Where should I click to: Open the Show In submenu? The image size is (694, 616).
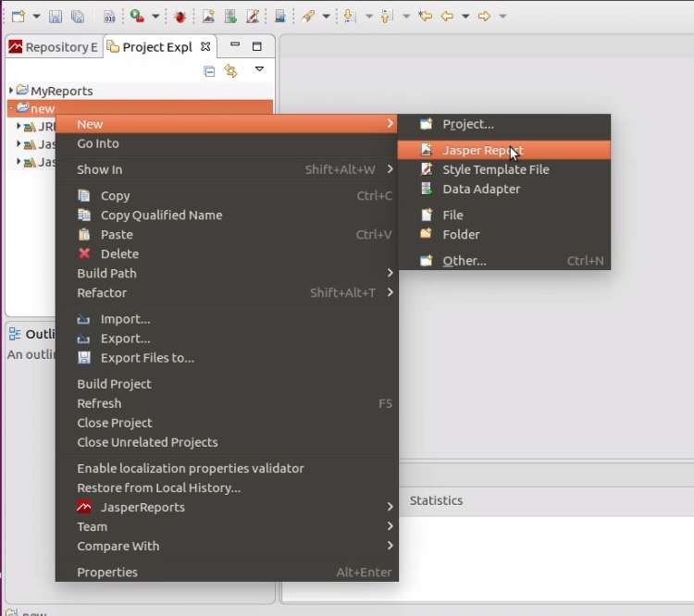click(227, 169)
